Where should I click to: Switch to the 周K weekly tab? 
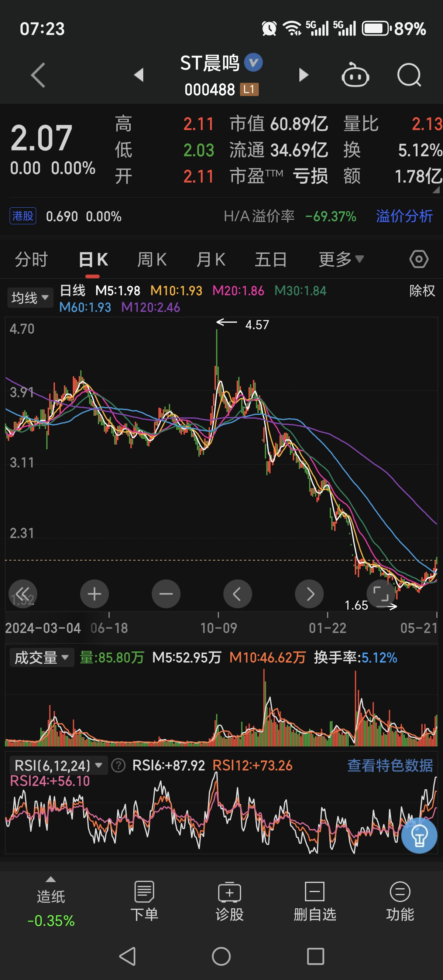[x=152, y=259]
